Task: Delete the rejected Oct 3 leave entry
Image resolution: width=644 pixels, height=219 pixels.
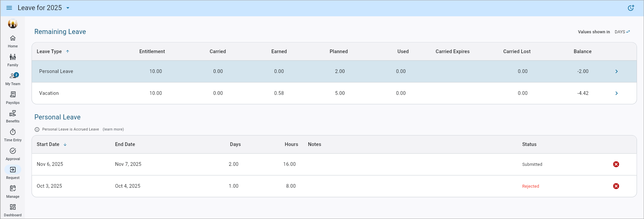Action: pos(616,186)
